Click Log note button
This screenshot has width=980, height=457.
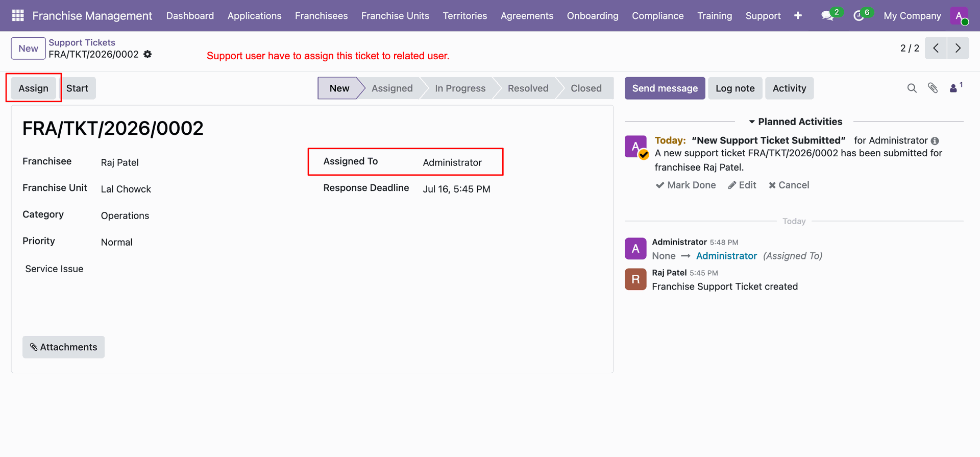[735, 88]
